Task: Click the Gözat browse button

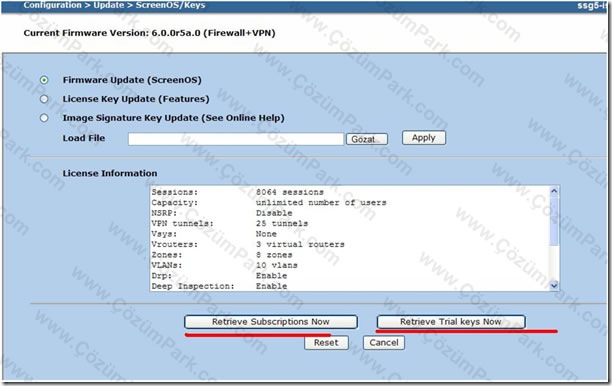Action: tap(367, 139)
